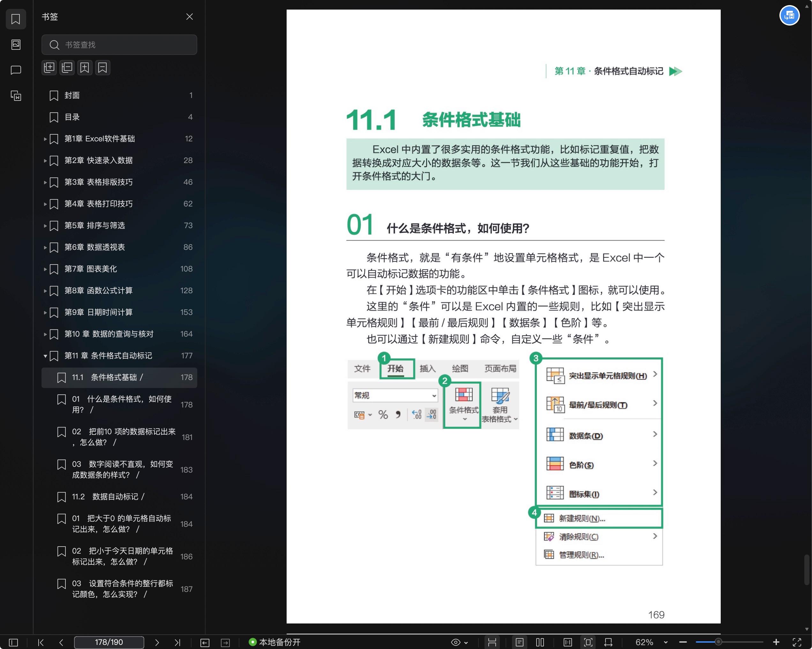Click the vertical document scrollbar

[x=807, y=570]
